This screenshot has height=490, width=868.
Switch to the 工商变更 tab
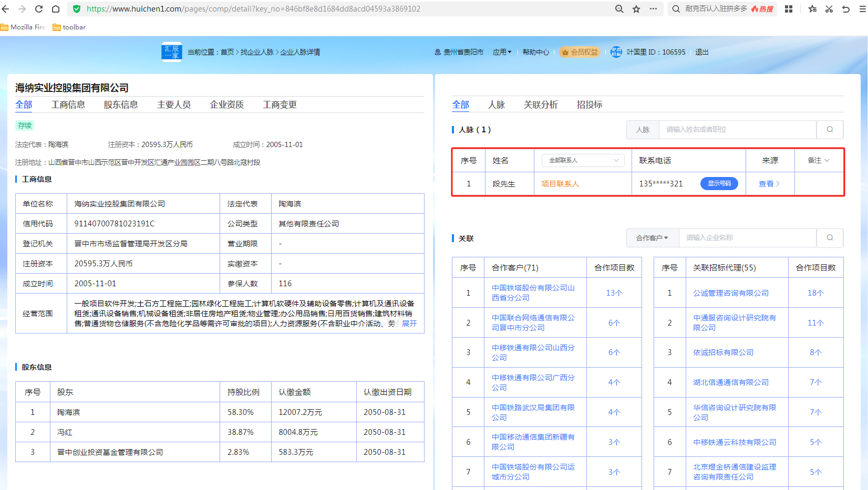(280, 105)
